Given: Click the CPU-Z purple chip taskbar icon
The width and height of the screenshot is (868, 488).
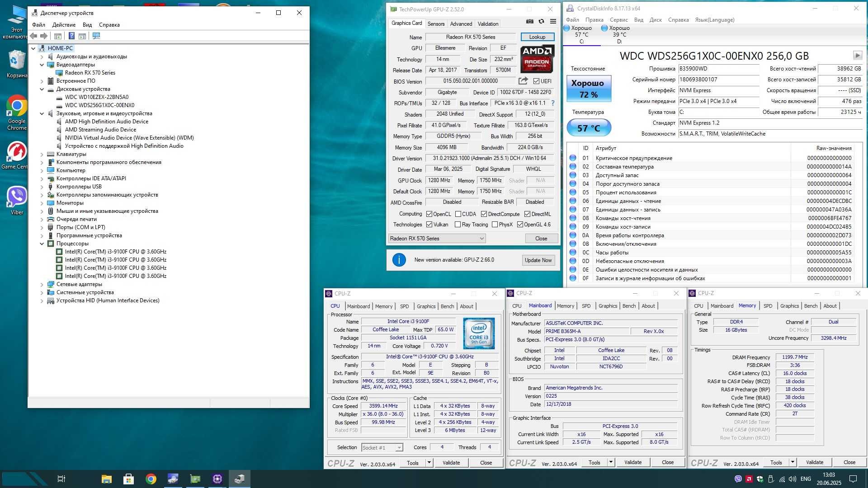Looking at the screenshot, I should pyautogui.click(x=217, y=479).
